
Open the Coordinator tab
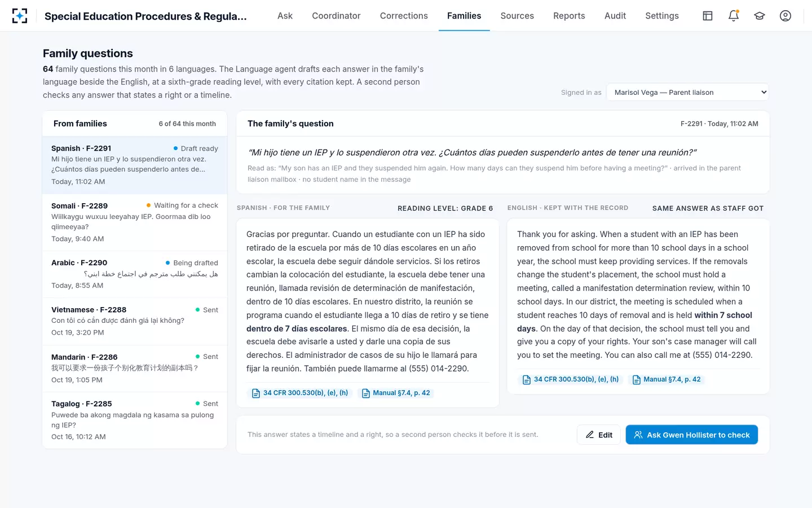tap(336, 16)
